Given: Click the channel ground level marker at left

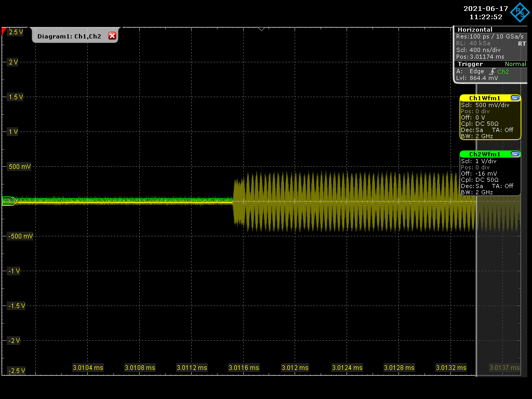Looking at the screenshot, I should pos(9,201).
